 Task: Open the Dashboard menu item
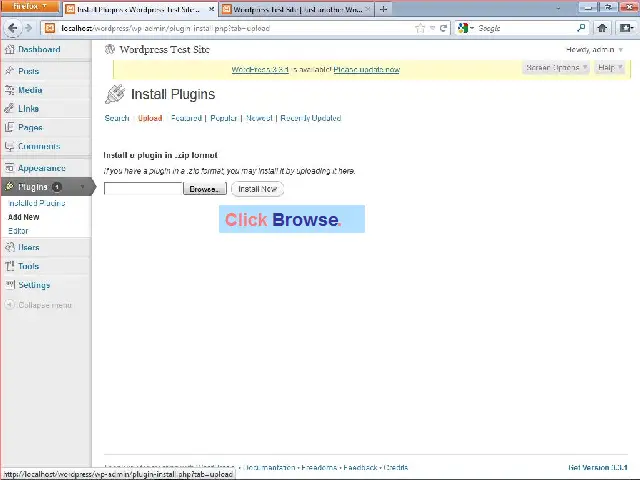tap(39, 49)
